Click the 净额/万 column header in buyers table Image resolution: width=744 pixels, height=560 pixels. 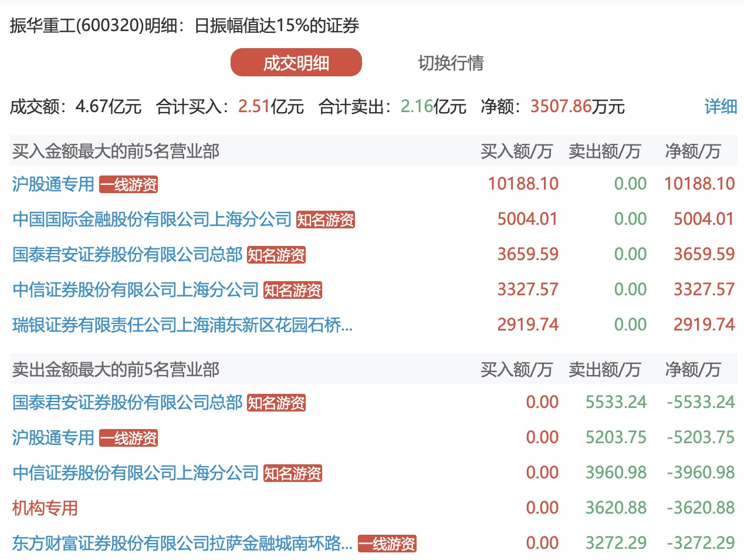coord(693,151)
